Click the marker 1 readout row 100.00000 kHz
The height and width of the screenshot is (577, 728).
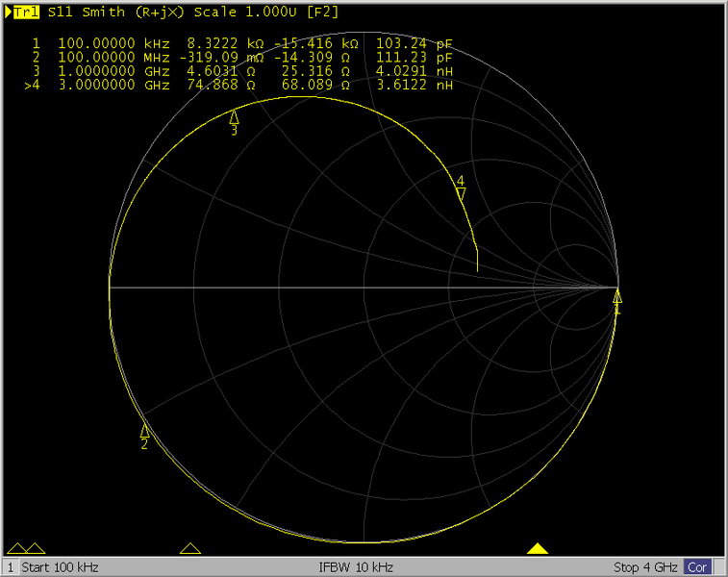pyautogui.click(x=242, y=43)
